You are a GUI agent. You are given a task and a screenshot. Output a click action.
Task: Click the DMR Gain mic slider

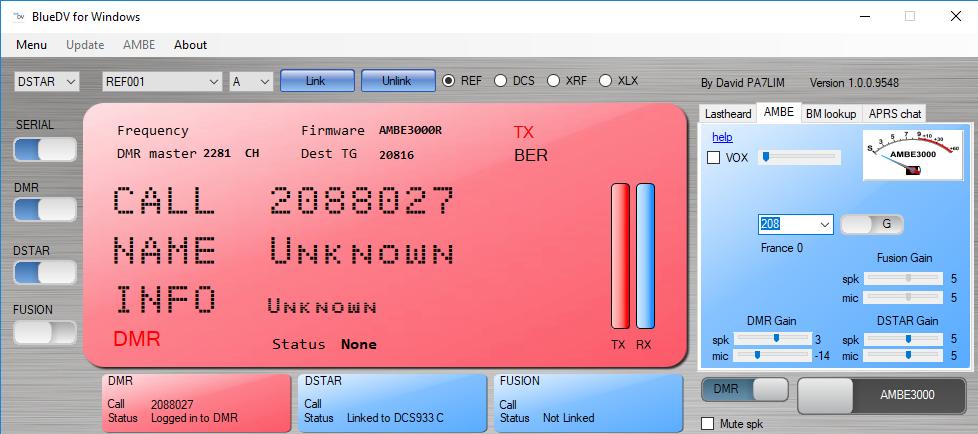(x=772, y=356)
